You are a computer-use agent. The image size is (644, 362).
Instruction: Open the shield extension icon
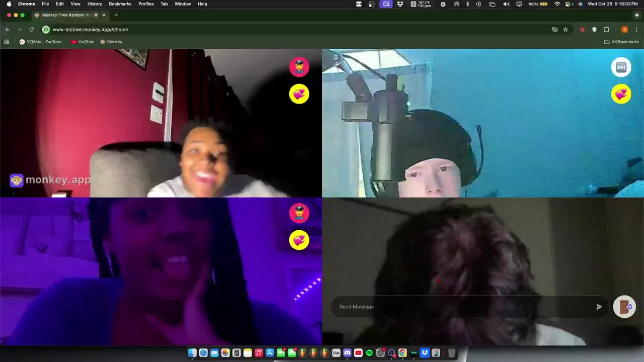coord(594,30)
